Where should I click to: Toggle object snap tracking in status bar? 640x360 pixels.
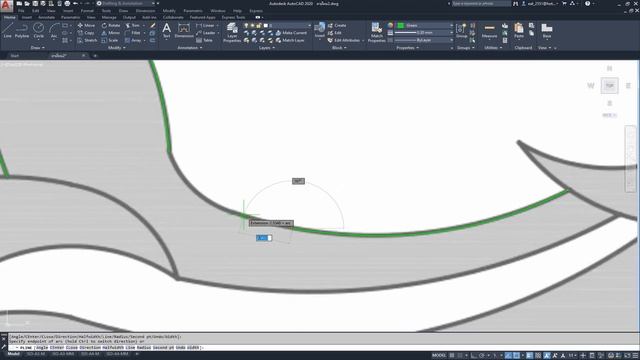(x=508, y=356)
